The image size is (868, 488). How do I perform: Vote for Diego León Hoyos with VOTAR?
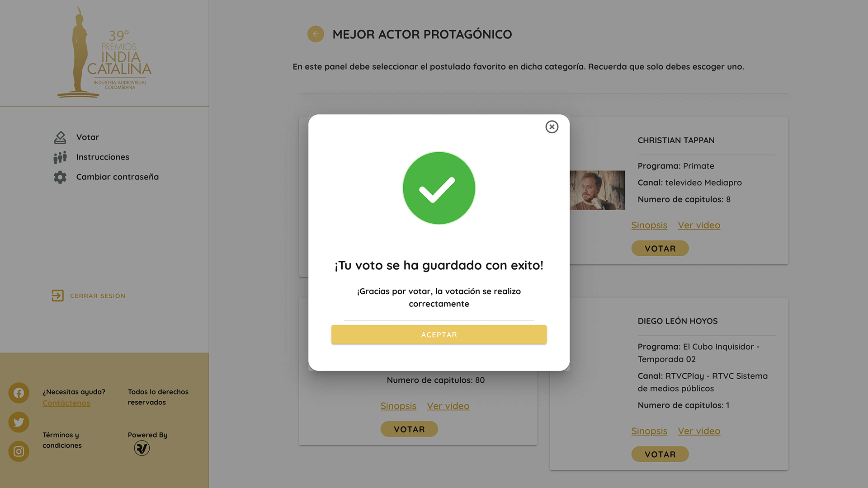660,455
